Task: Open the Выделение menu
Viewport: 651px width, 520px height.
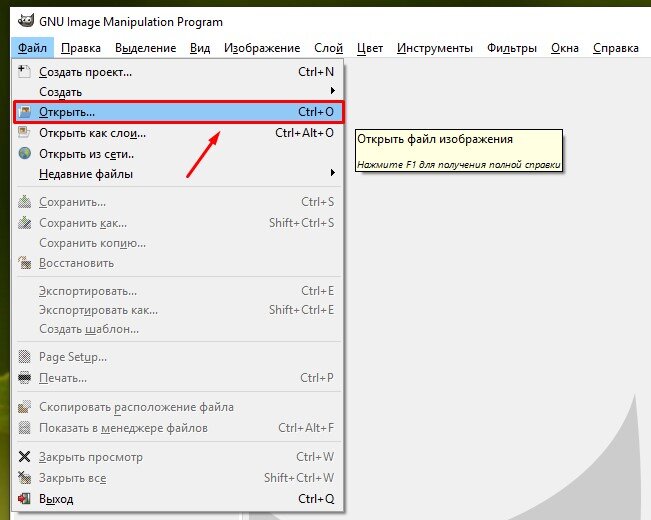Action: 145,48
